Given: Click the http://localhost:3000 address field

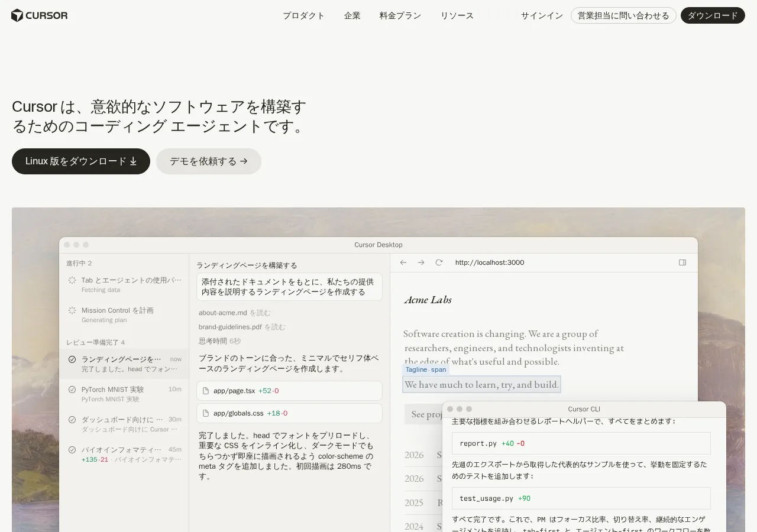Looking at the screenshot, I should tap(490, 262).
